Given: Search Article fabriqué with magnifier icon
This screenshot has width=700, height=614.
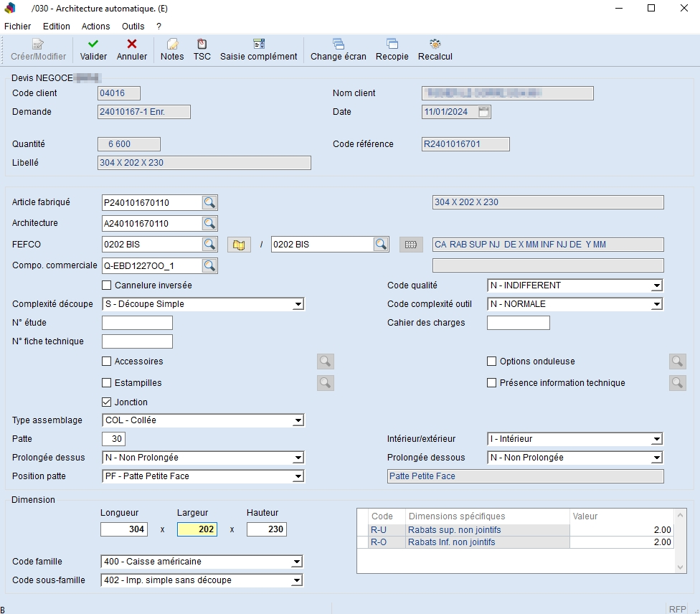Looking at the screenshot, I should pos(209,203).
